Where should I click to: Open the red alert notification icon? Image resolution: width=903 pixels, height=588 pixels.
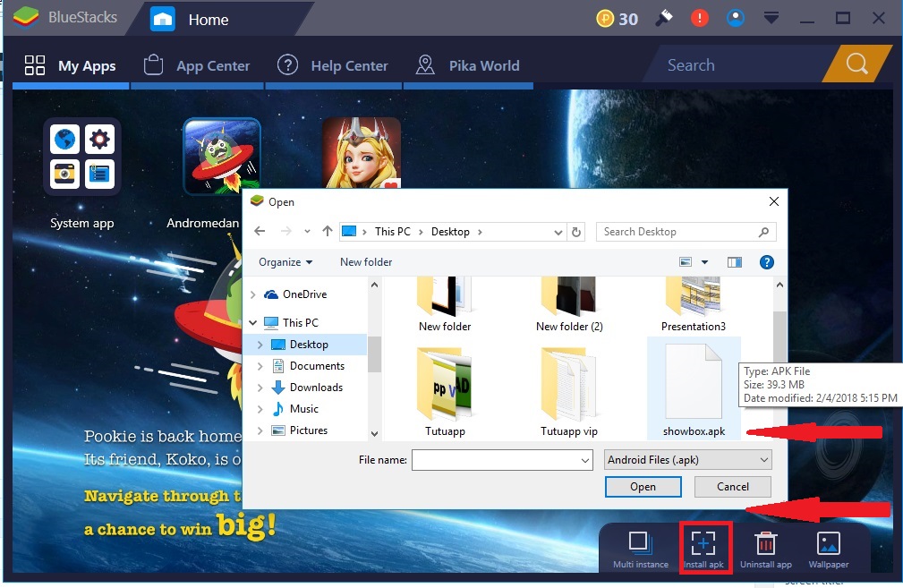coord(700,18)
